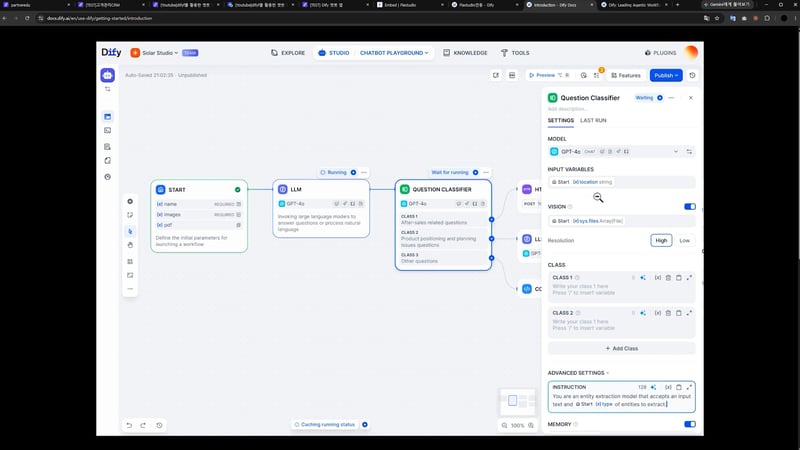This screenshot has width=800, height=450.
Task: Go to the Tools menu
Action: click(515, 53)
